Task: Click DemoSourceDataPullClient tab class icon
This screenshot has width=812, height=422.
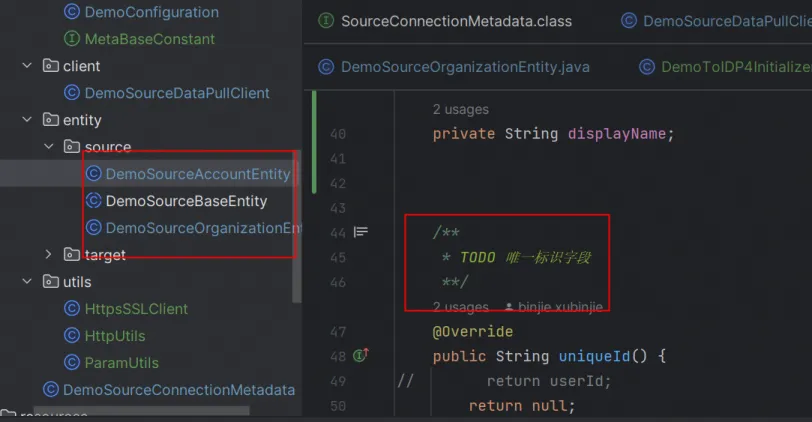Action: 629,21
